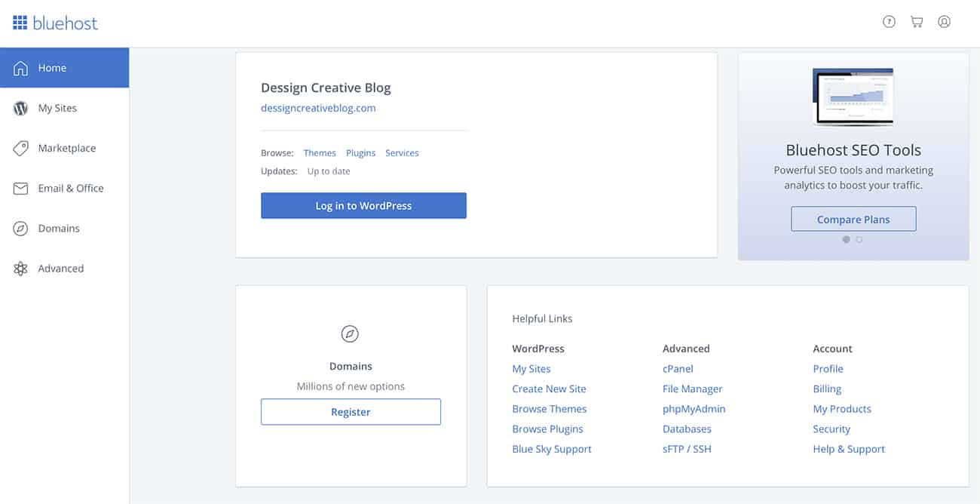Click the WordPress column heading
Viewport: 980px width, 504px height.
coord(538,349)
